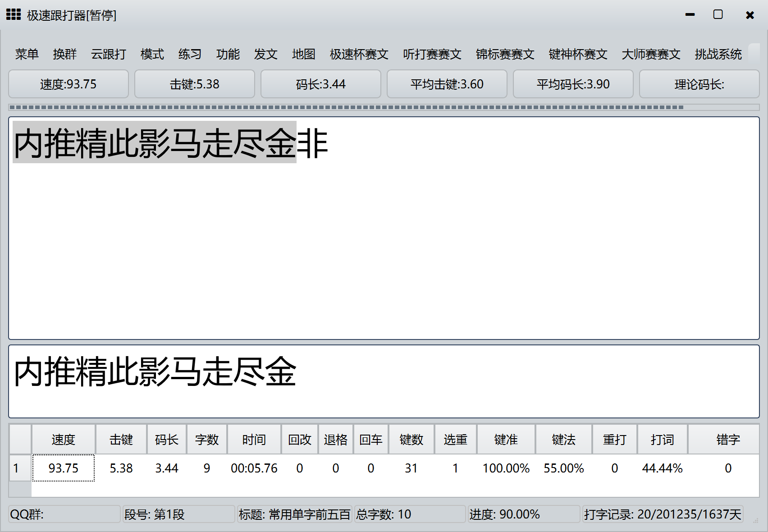
Task: Select the 100.00% accuracy cell
Action: (x=506, y=468)
